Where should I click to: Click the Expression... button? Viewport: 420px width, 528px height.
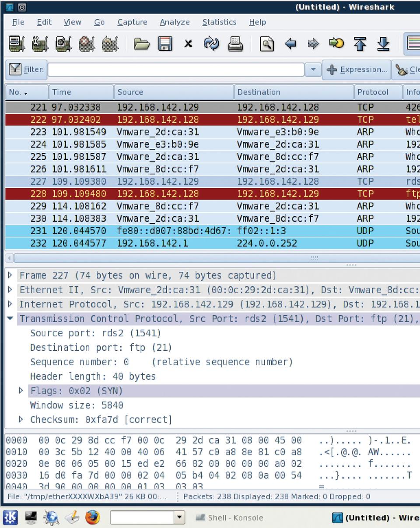[x=357, y=70]
